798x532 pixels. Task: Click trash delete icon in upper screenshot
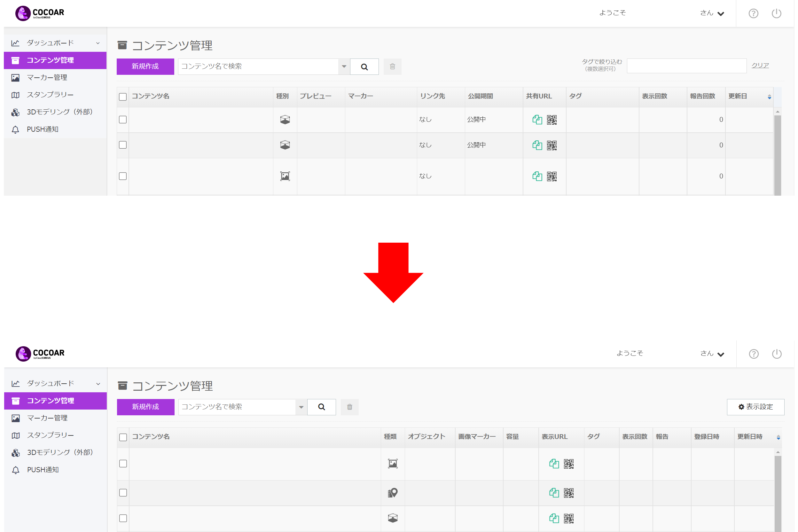pos(393,66)
